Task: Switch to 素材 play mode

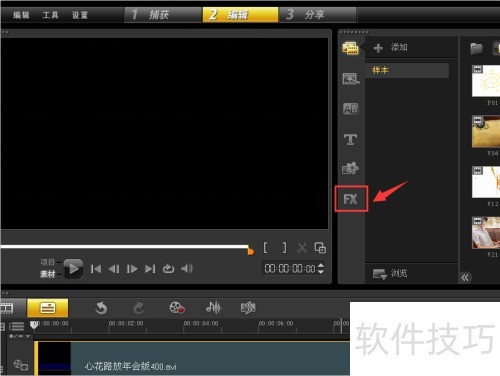Action: [47, 274]
